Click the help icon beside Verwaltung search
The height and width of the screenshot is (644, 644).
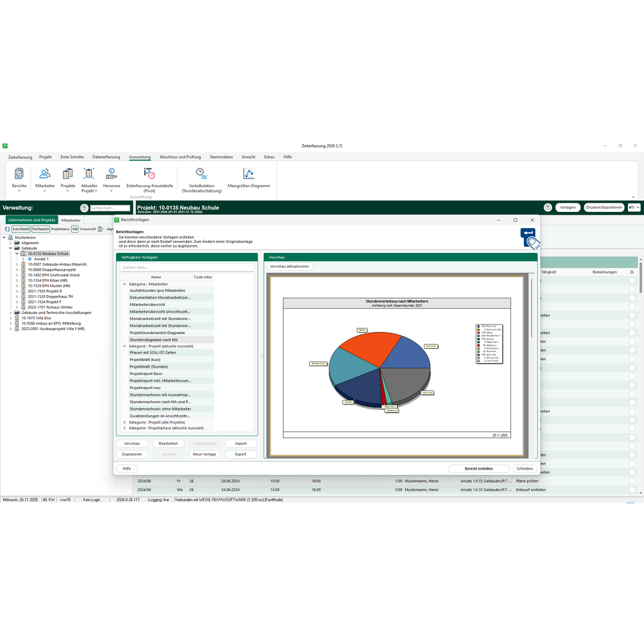(x=85, y=208)
